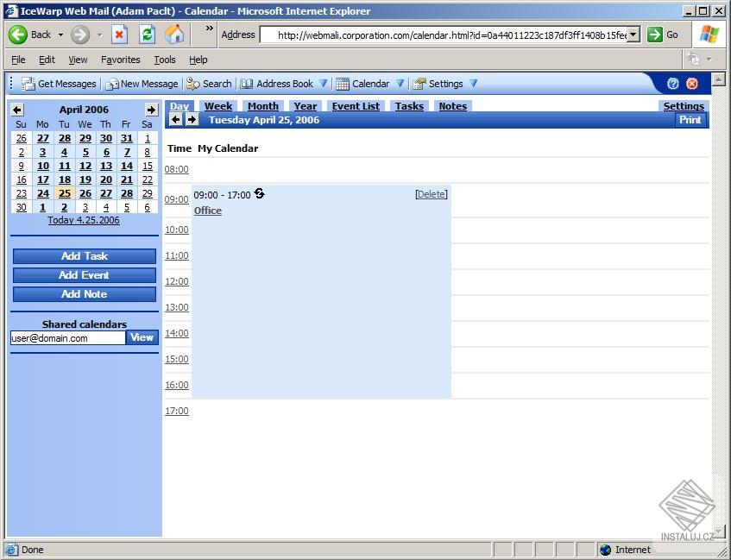Image resolution: width=731 pixels, height=560 pixels.
Task: Open calendar Settings link at right
Action: 684,106
